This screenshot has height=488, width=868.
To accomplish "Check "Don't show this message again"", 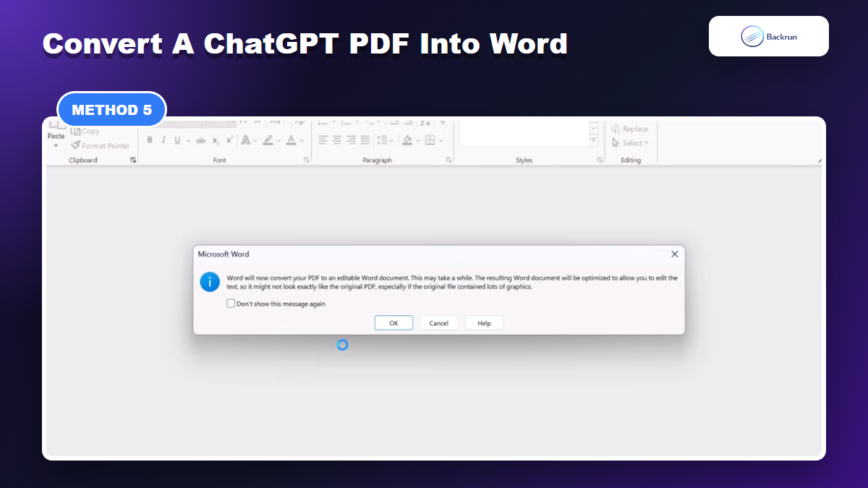I will (x=231, y=304).
